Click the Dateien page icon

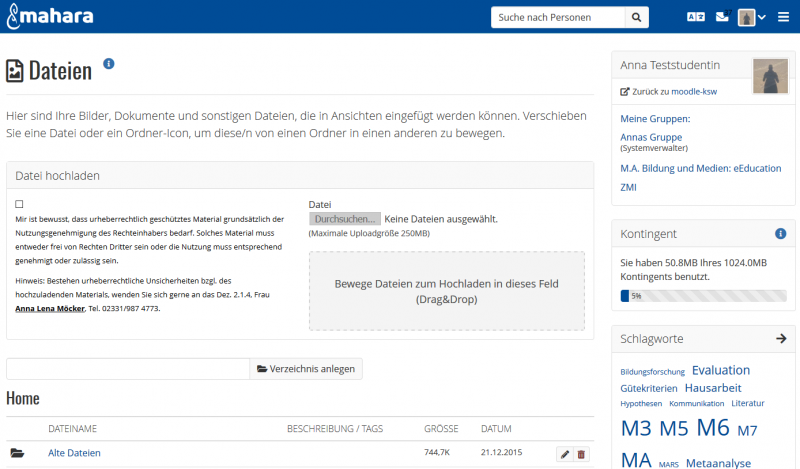[15, 71]
